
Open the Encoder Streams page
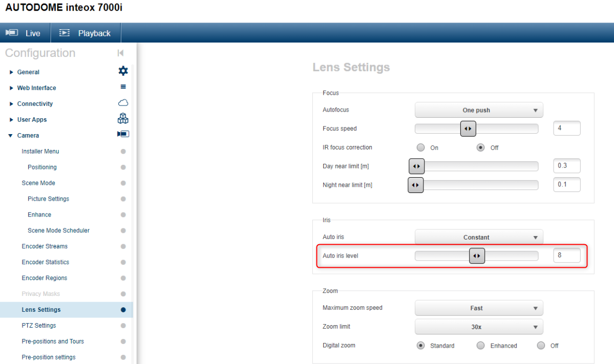45,247
